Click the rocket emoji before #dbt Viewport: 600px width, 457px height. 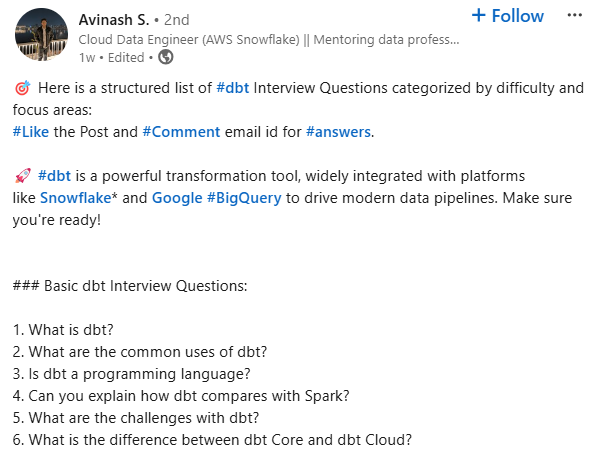[22, 175]
